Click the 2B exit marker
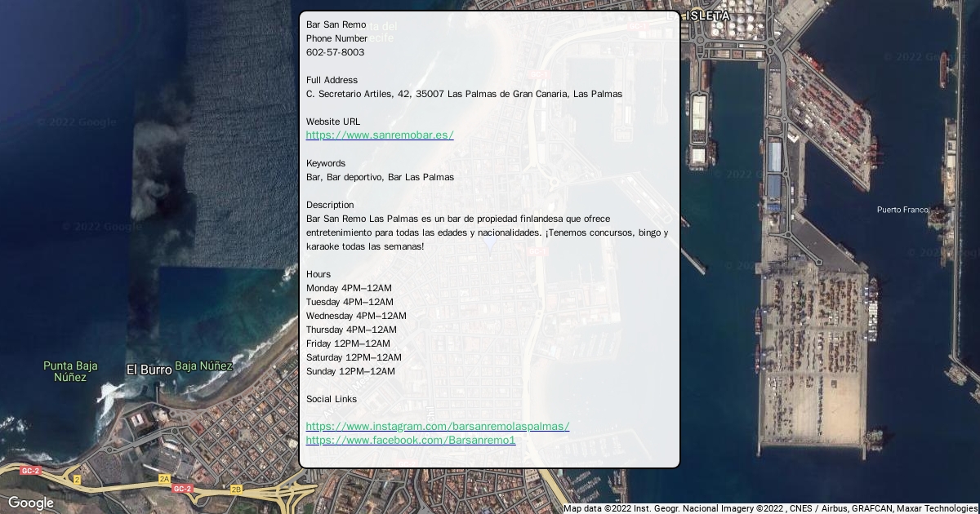Viewport: 980px width, 514px height. click(237, 490)
